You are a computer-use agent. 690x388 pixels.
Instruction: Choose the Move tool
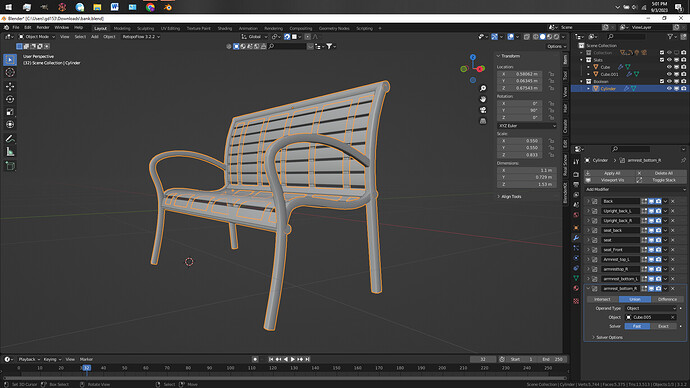[10, 86]
